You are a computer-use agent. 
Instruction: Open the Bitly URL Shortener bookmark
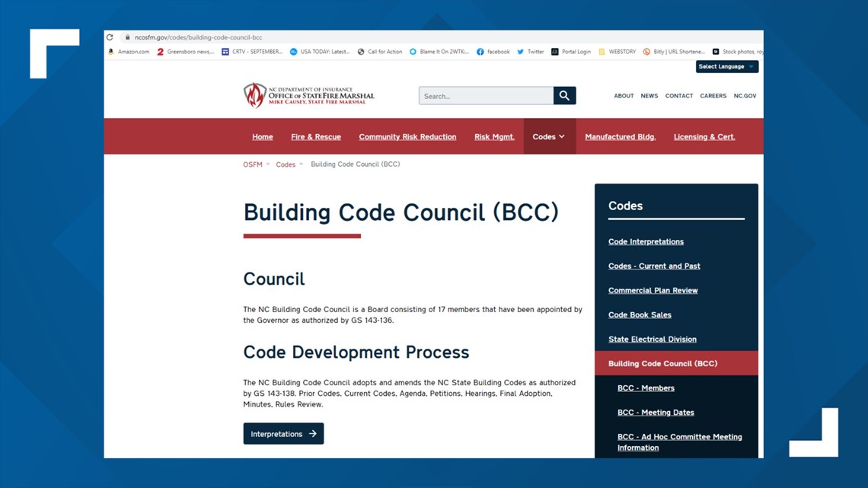[x=675, y=52]
